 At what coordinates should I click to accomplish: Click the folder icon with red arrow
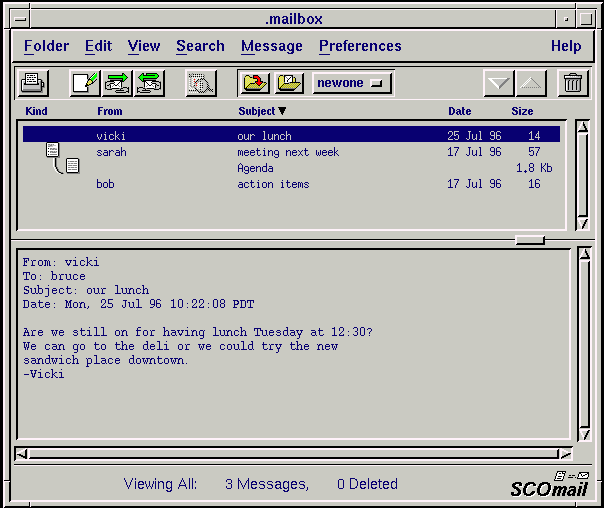(256, 83)
